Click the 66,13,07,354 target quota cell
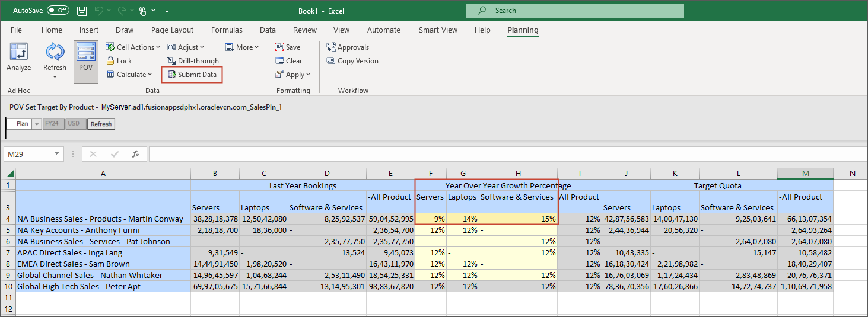Screen dimensions: 868x317 (x=805, y=219)
